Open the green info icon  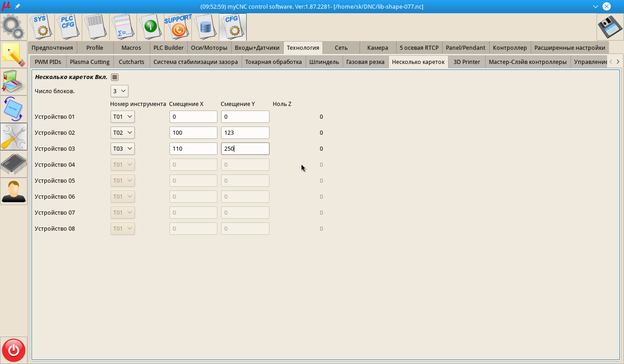(x=151, y=27)
